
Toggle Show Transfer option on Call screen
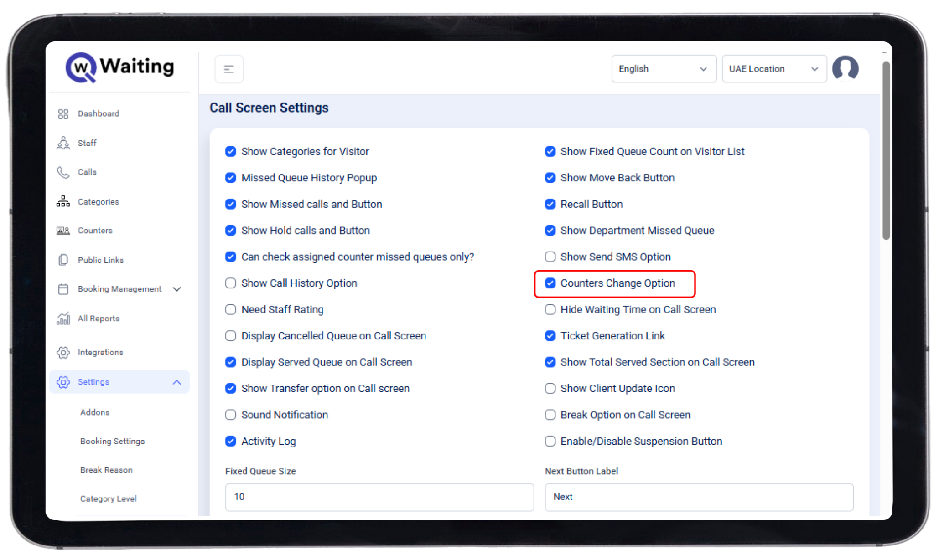click(x=231, y=389)
